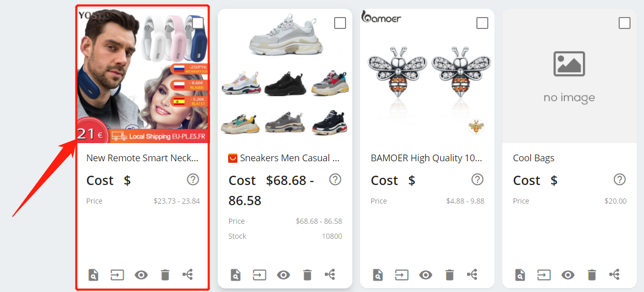Open the sneakers product image
The height and width of the screenshot is (292, 644).
tap(285, 76)
